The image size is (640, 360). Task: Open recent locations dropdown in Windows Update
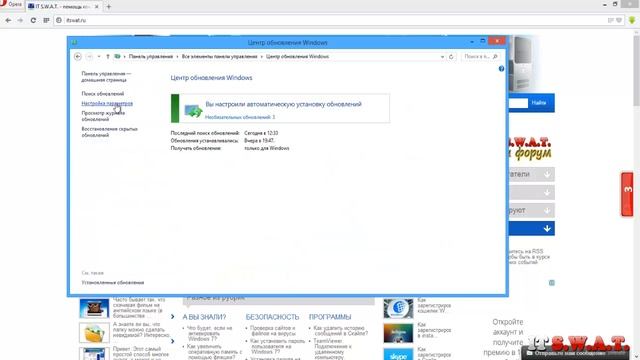point(99,56)
